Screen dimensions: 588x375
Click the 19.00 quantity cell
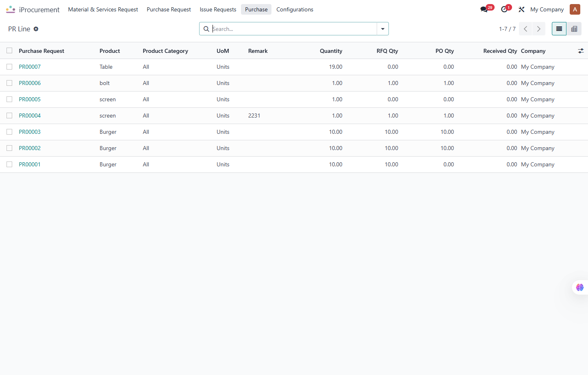click(336, 67)
